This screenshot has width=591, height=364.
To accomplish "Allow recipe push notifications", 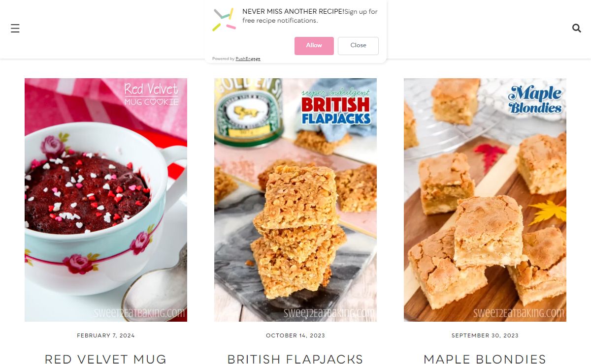I will [314, 46].
